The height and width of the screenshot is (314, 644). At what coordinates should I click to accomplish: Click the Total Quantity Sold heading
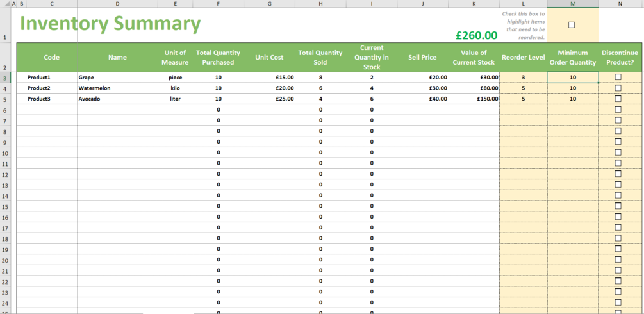[x=320, y=58]
